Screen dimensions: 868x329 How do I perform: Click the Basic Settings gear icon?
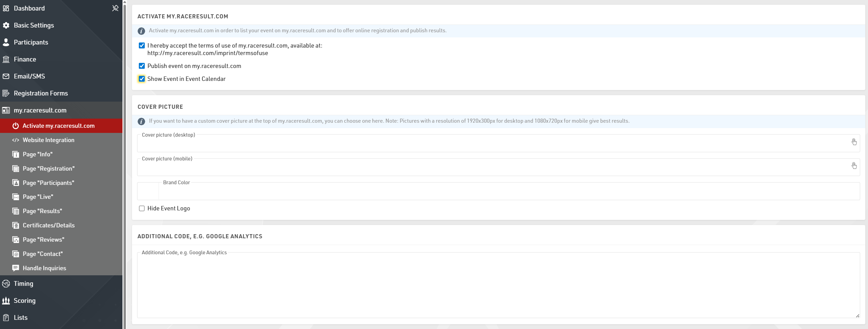point(6,25)
